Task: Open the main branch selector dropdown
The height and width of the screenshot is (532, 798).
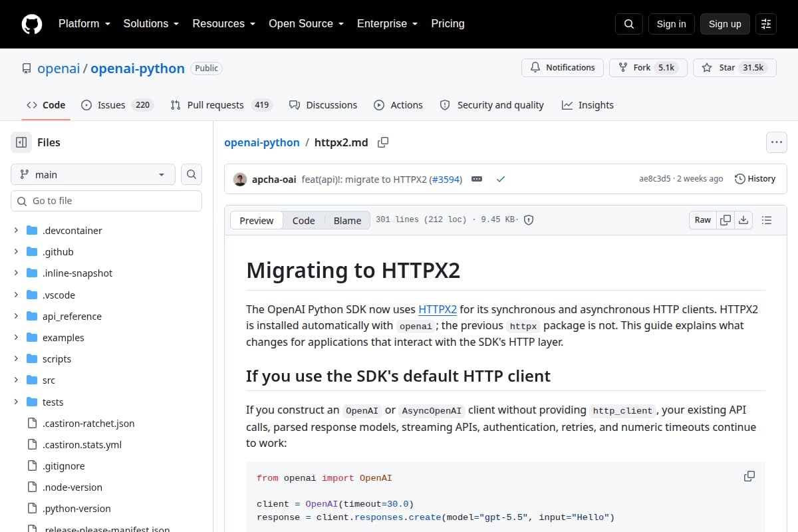Action: point(93,174)
